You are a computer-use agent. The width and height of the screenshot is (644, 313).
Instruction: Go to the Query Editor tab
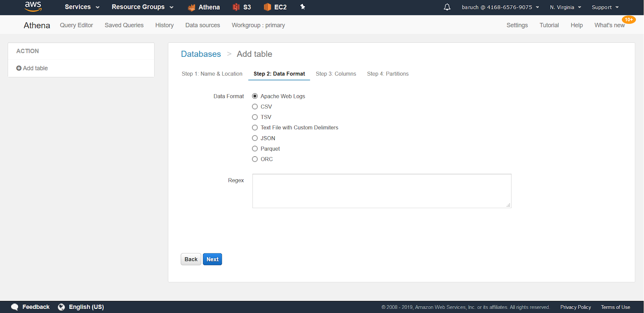click(x=76, y=25)
